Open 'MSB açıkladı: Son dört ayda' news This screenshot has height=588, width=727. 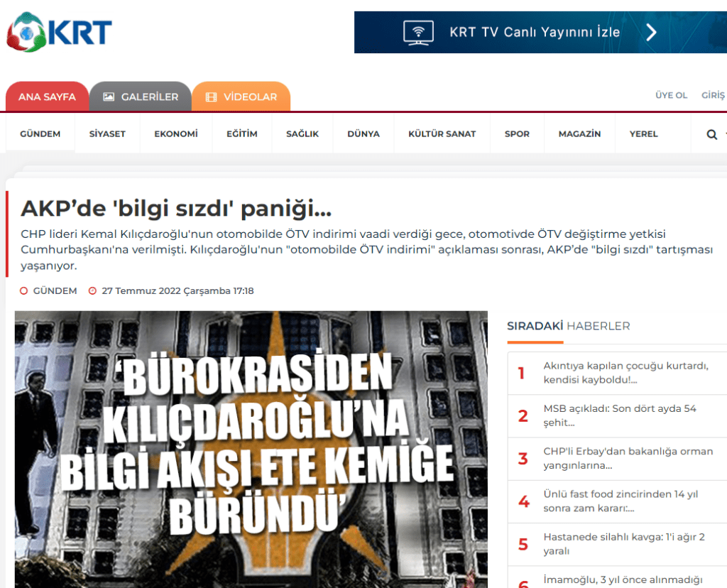point(619,415)
